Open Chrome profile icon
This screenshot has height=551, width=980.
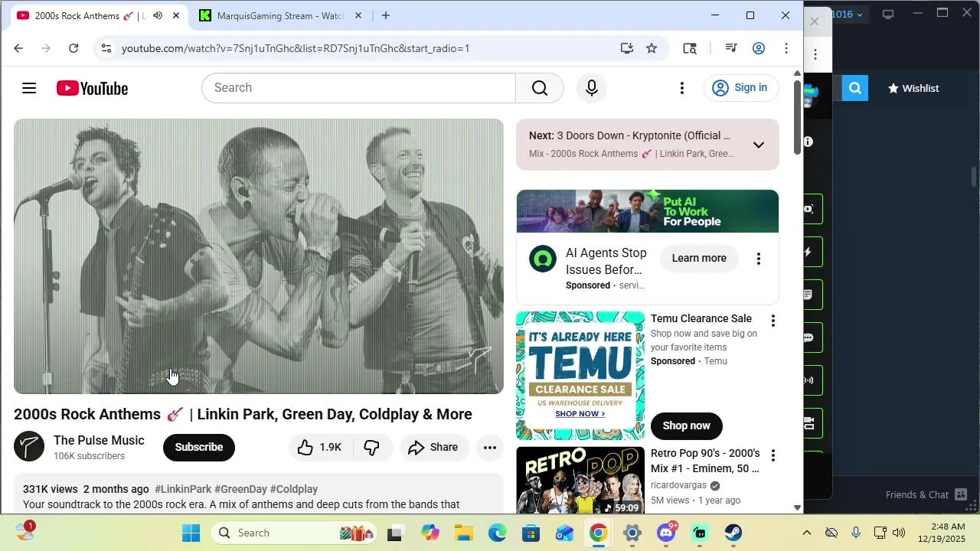[759, 48]
